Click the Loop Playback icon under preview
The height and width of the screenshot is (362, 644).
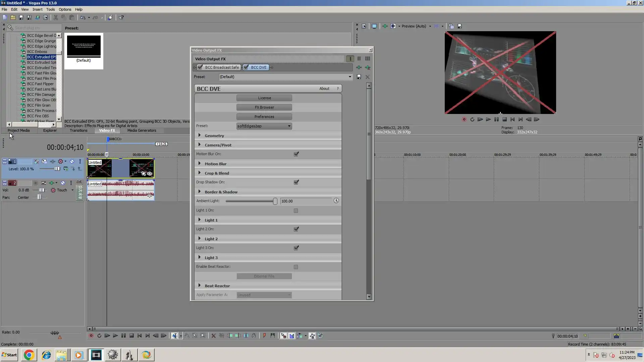click(x=472, y=119)
